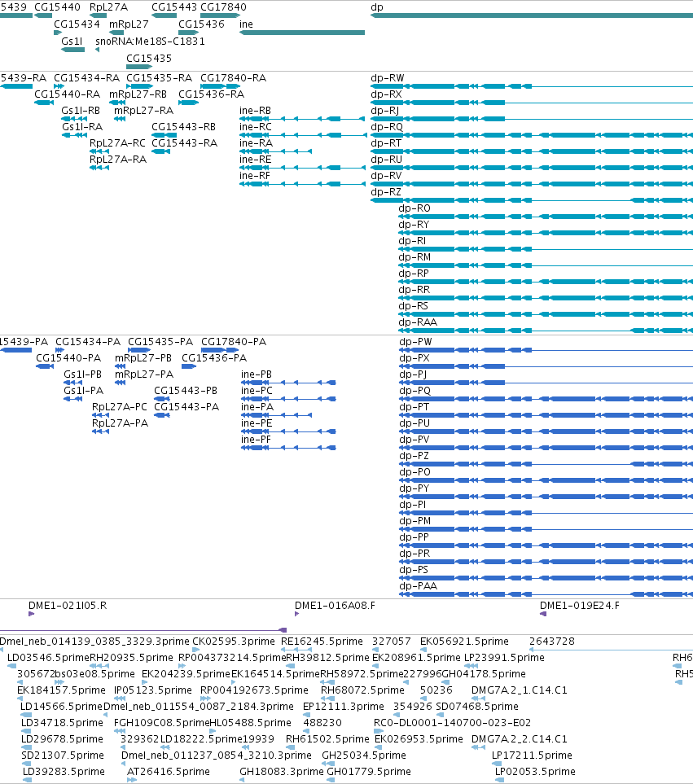Select the mRpL27-PB protein
This screenshot has width=693, height=784.
point(120,366)
